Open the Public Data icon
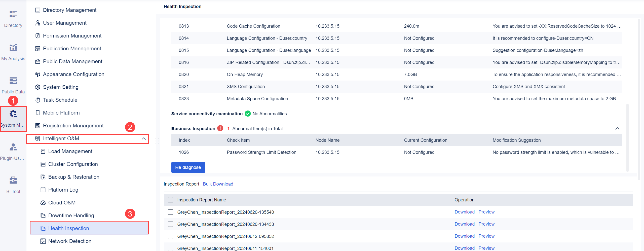The width and height of the screenshot is (644, 251). click(x=13, y=80)
